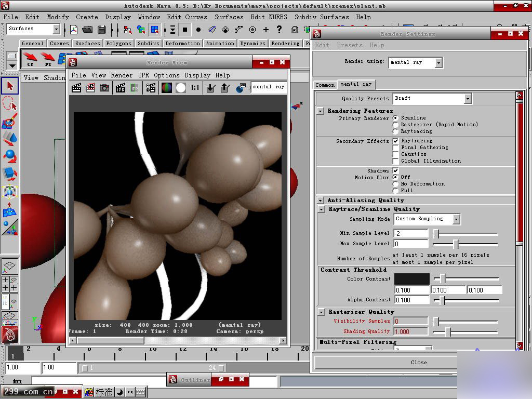Screen dimensions: 532x399
Task: Display RGB channels in Render View
Action: click(167, 88)
